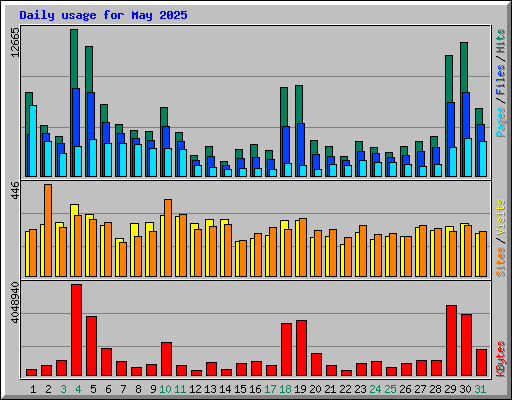Click day 1 on the x-axis
512x400 pixels.
tap(33, 389)
